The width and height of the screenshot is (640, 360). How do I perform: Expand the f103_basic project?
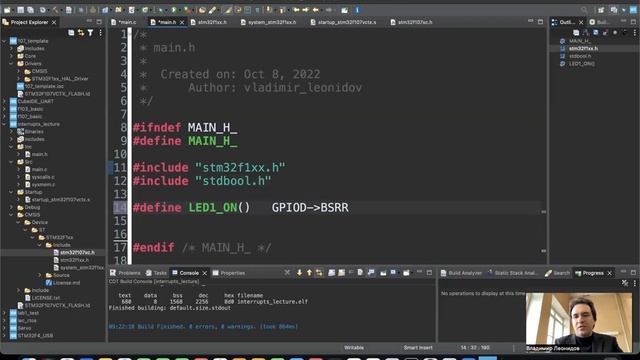[4, 109]
